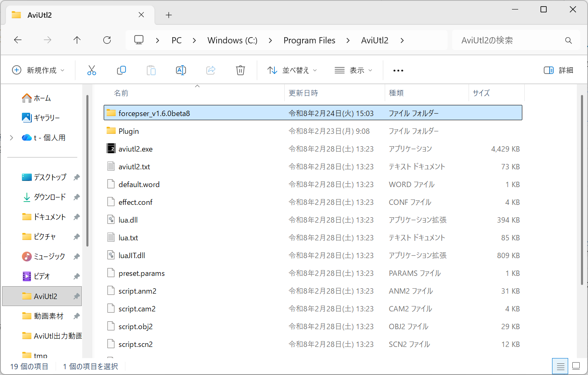Image resolution: width=588 pixels, height=375 pixels.
Task: Navigate back to previous folder
Action: tap(18, 40)
